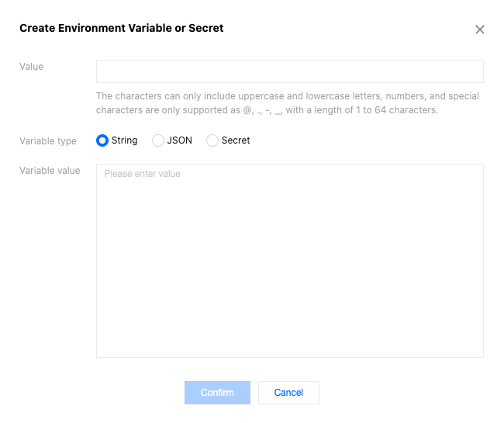Cancel the variable creation dialog
Image resolution: width=504 pixels, height=423 pixels.
tap(288, 393)
